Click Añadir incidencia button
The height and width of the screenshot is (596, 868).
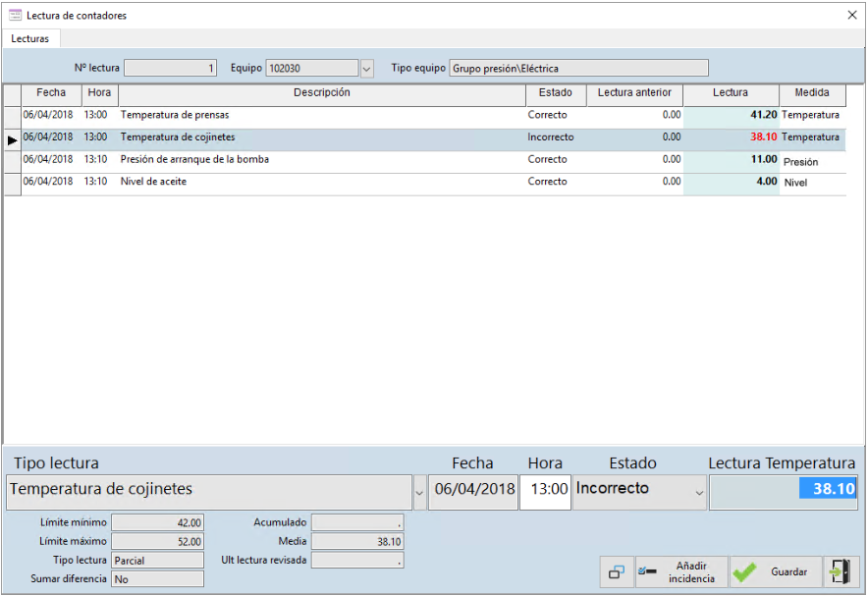(681, 571)
